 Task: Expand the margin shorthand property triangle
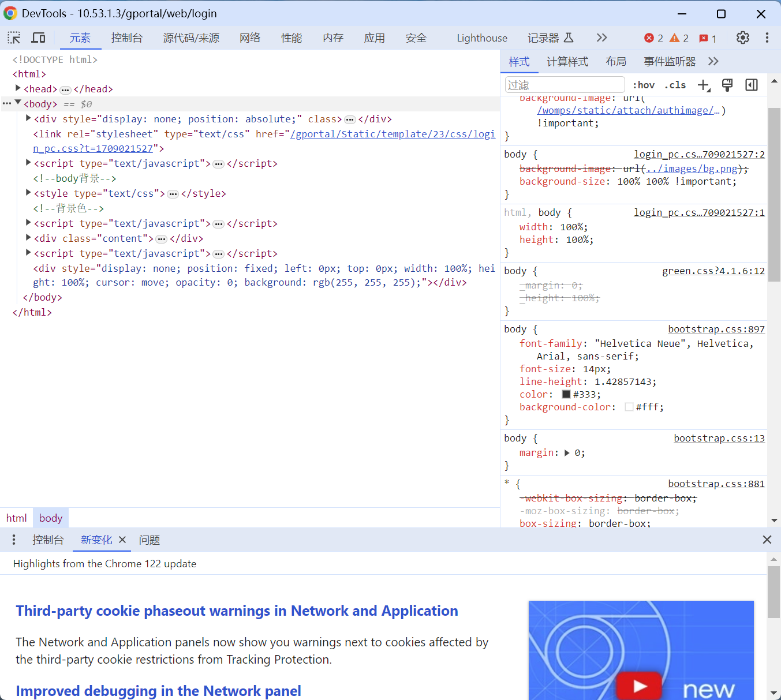pos(567,453)
